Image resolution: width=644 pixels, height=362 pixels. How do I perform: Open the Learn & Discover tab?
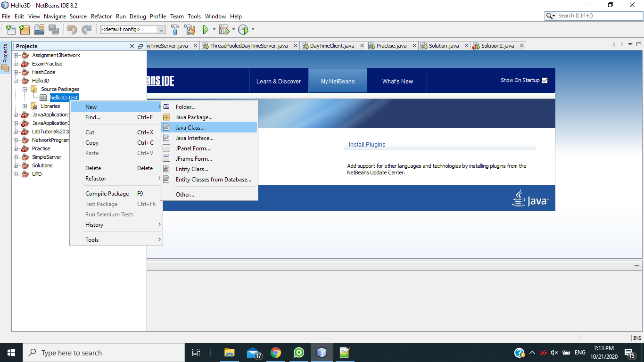[279, 81]
